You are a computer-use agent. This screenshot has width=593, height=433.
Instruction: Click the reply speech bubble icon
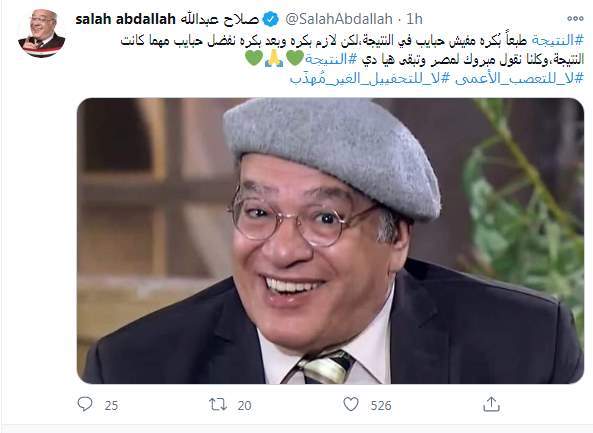pos(85,404)
